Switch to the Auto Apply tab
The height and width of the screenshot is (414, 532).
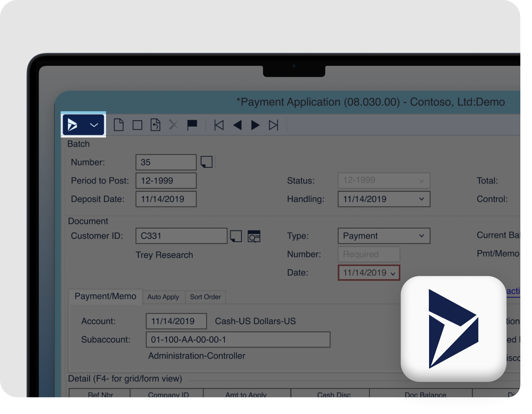pos(163,297)
